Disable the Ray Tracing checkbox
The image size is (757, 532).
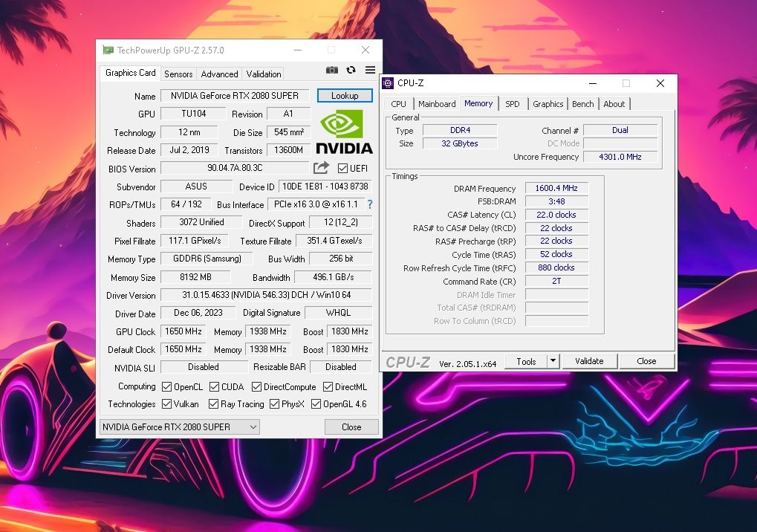[x=213, y=403]
